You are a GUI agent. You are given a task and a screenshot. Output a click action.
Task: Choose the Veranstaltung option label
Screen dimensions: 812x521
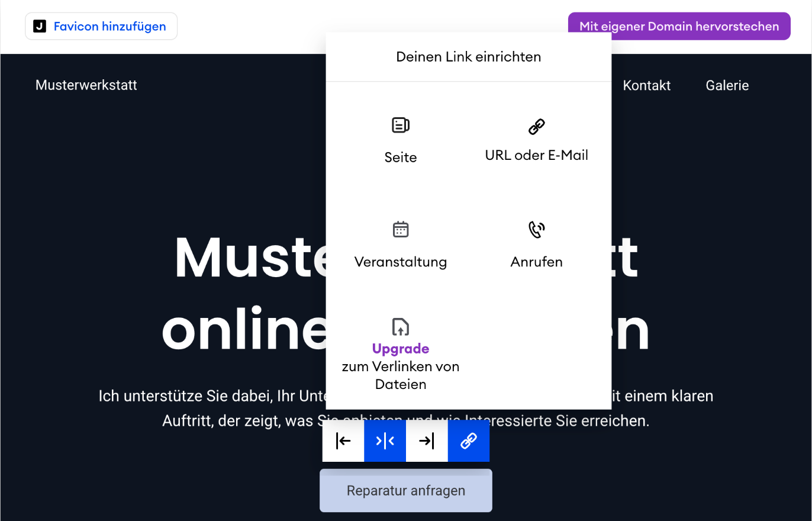401,262
